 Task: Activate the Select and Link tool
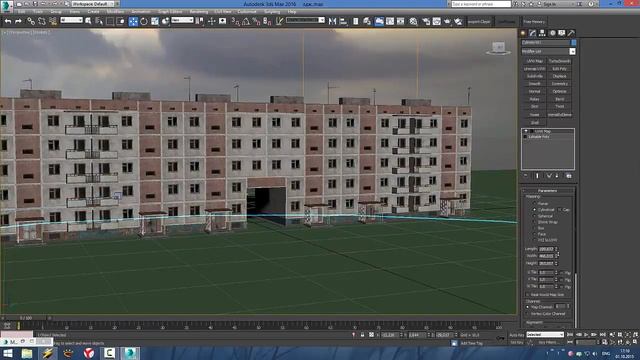coord(31,21)
